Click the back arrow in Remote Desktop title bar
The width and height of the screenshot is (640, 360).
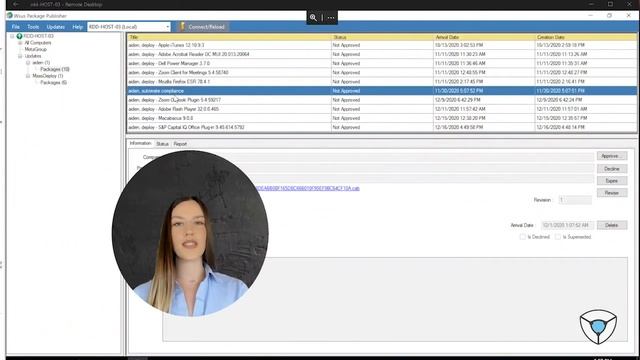coord(16,4)
